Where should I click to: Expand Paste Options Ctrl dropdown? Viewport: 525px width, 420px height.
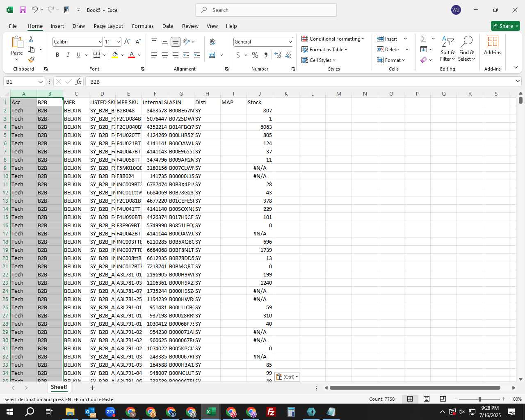(287, 377)
